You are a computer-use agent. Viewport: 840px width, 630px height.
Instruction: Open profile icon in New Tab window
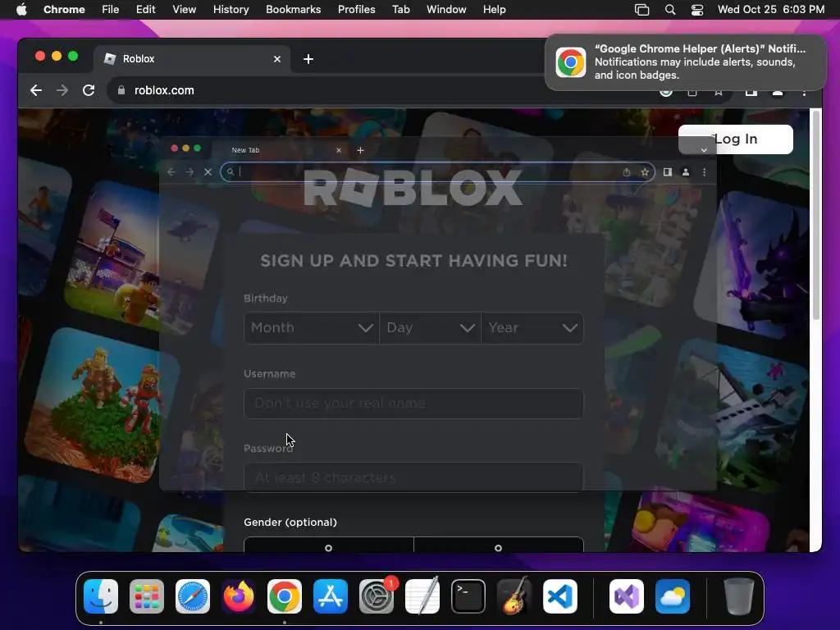click(x=686, y=172)
